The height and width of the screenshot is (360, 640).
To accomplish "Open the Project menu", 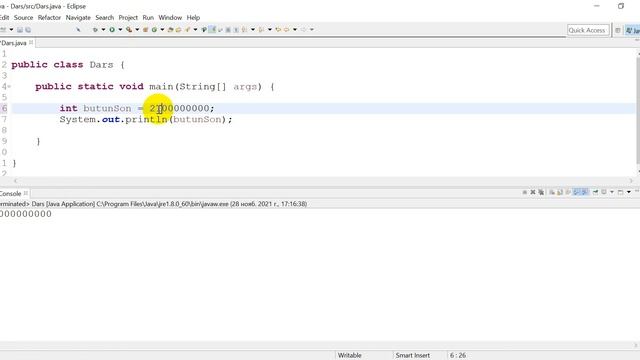I will pyautogui.click(x=128, y=18).
